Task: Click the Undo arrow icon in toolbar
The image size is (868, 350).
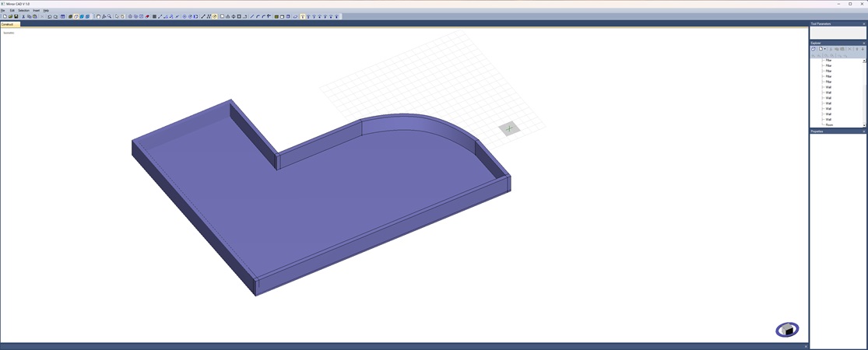Action: point(49,16)
